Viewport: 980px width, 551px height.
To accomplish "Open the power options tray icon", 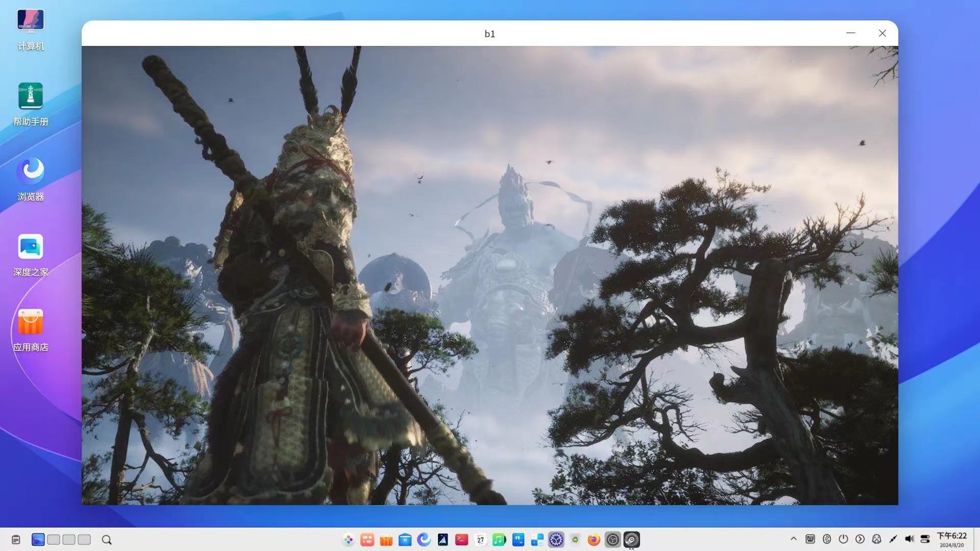I will (843, 539).
